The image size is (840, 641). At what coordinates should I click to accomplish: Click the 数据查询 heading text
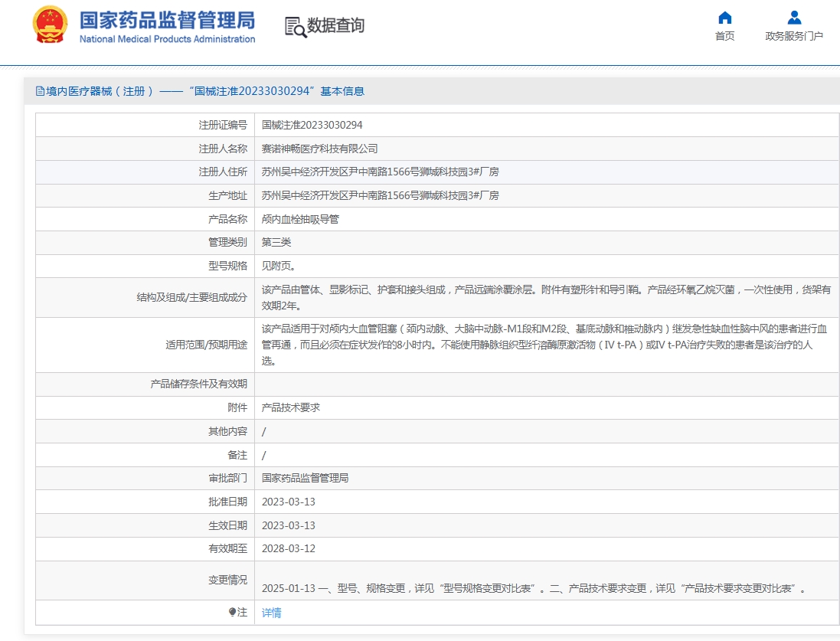pos(336,25)
